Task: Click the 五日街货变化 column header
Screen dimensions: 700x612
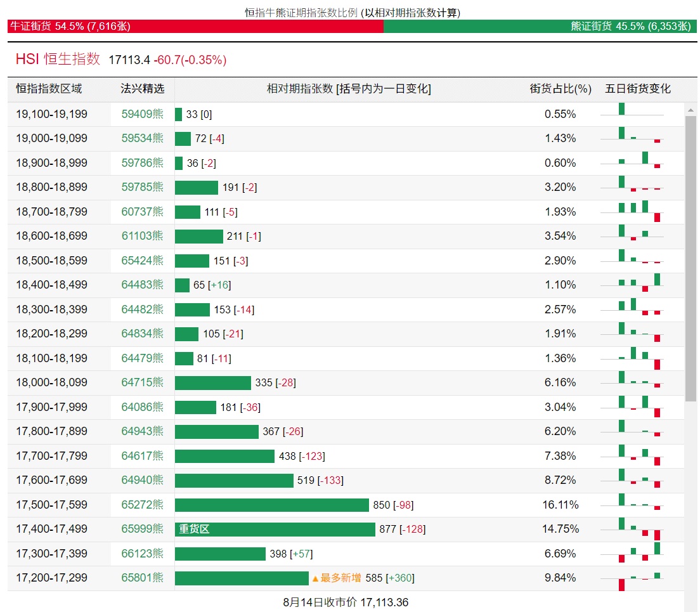Action: tap(637, 89)
